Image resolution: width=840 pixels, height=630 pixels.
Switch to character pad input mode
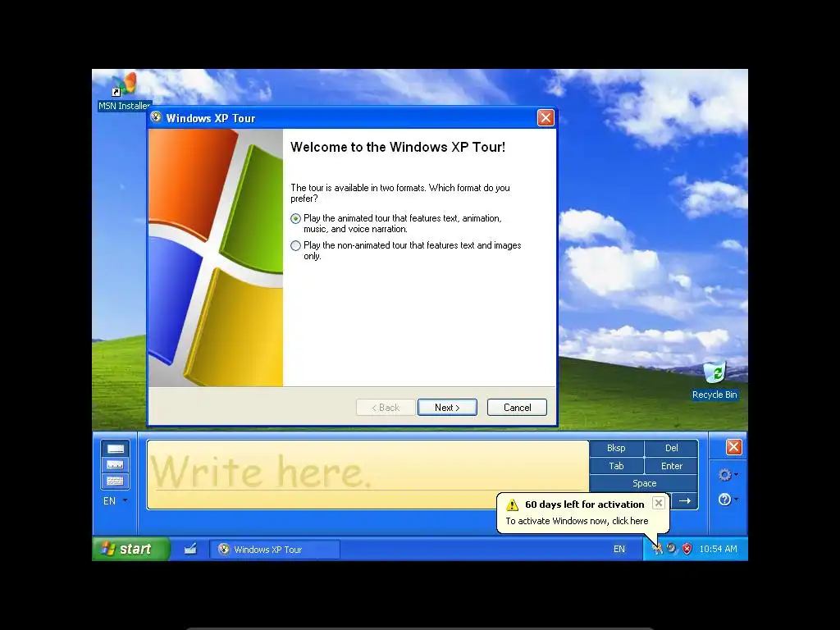point(115,465)
